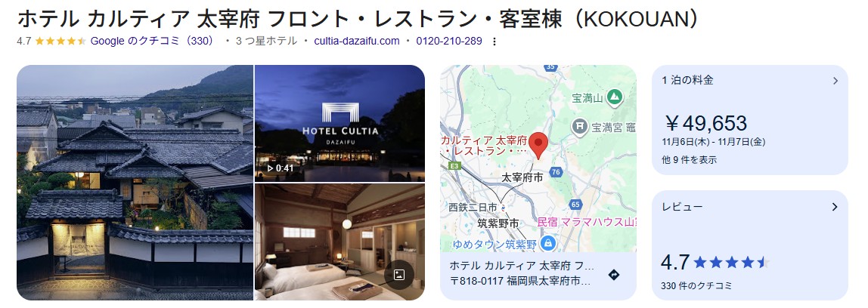Open the three-dot more options menu
The image size is (868, 308).
[x=494, y=42]
